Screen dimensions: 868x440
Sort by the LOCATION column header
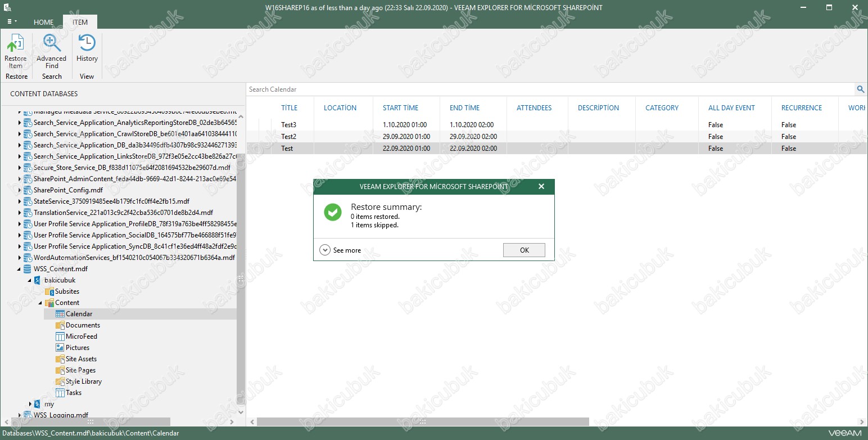[340, 107]
